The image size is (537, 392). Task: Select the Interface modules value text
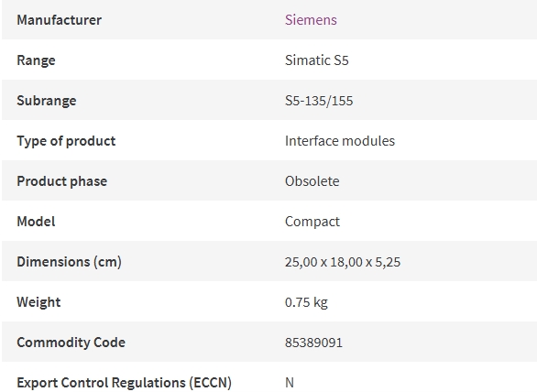pos(340,141)
